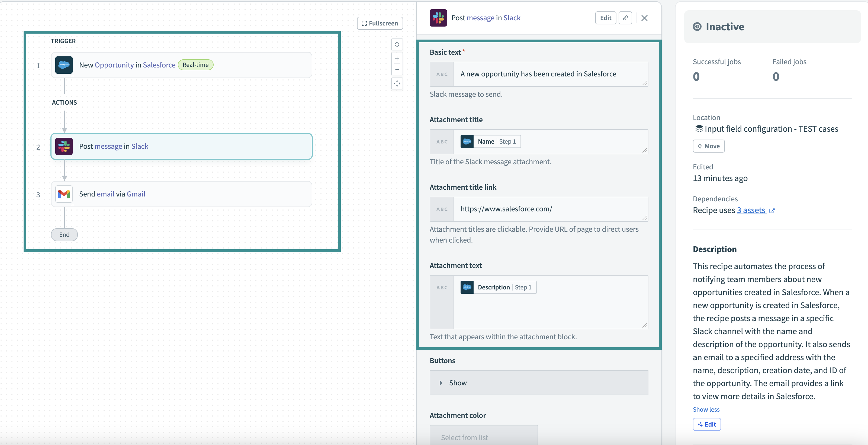Click the Slack logo in the panel header
The width and height of the screenshot is (868, 445).
coord(438,18)
